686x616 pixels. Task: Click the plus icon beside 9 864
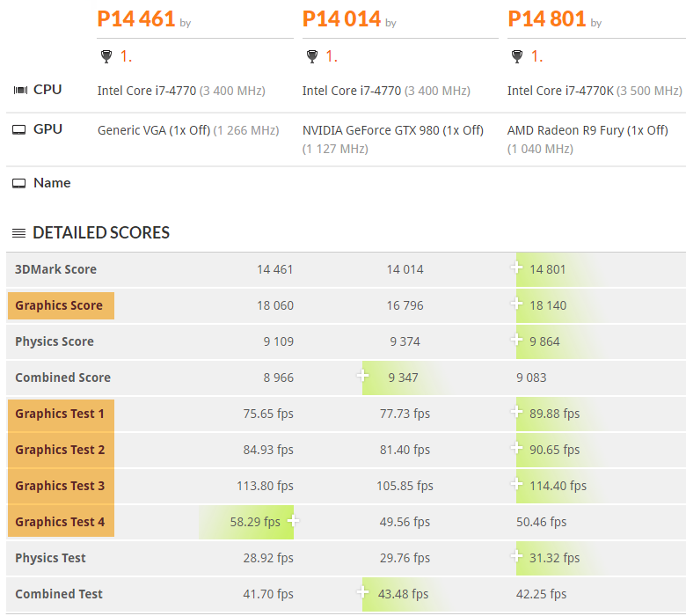[516, 340]
